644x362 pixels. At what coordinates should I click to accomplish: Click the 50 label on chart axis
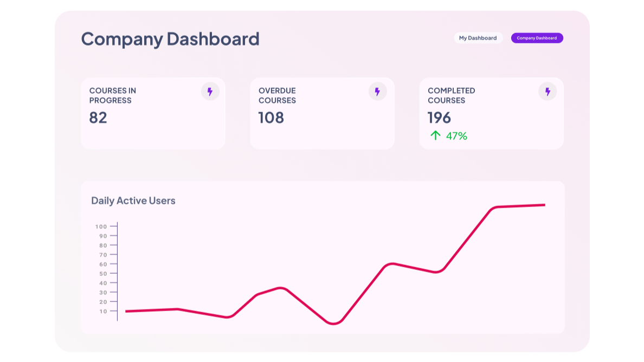[103, 274]
